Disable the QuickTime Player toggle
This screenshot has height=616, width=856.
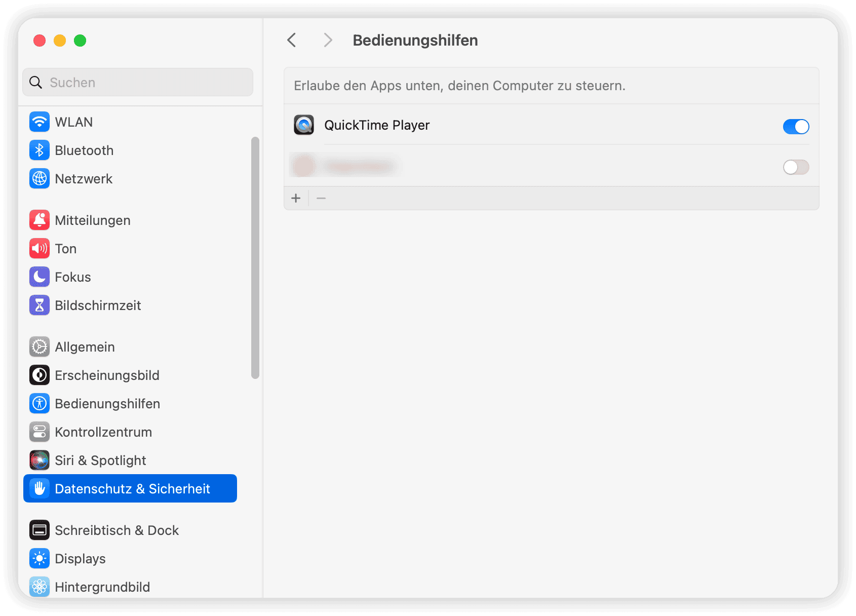pos(796,127)
